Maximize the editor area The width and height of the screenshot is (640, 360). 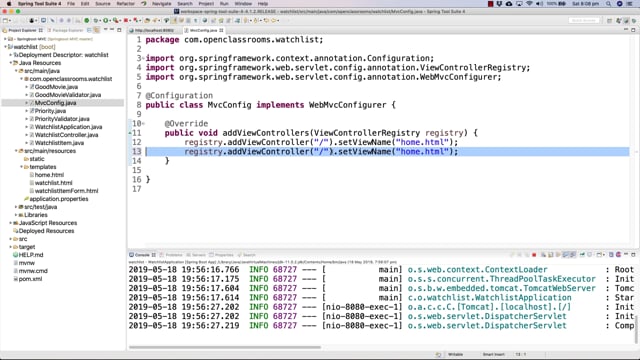[633, 30]
